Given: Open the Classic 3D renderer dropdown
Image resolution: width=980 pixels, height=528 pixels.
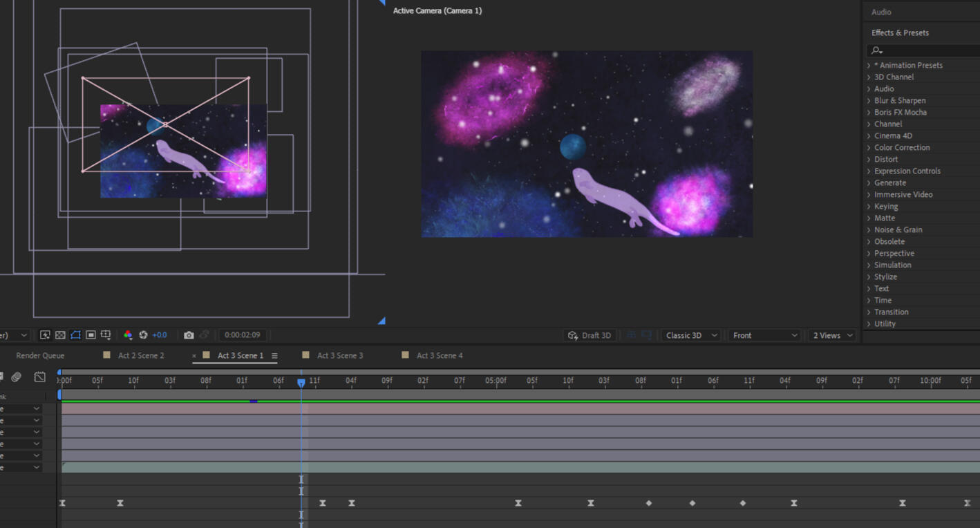Looking at the screenshot, I should click(690, 335).
